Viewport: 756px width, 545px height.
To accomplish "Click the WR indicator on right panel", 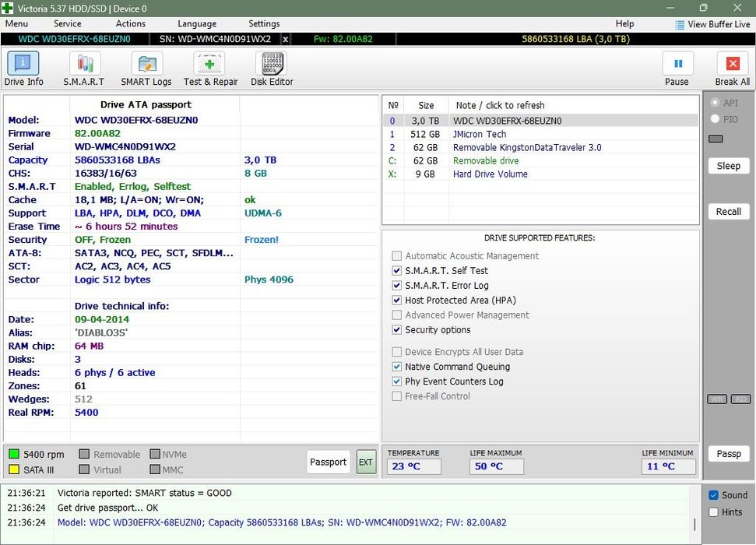I will [x=717, y=399].
